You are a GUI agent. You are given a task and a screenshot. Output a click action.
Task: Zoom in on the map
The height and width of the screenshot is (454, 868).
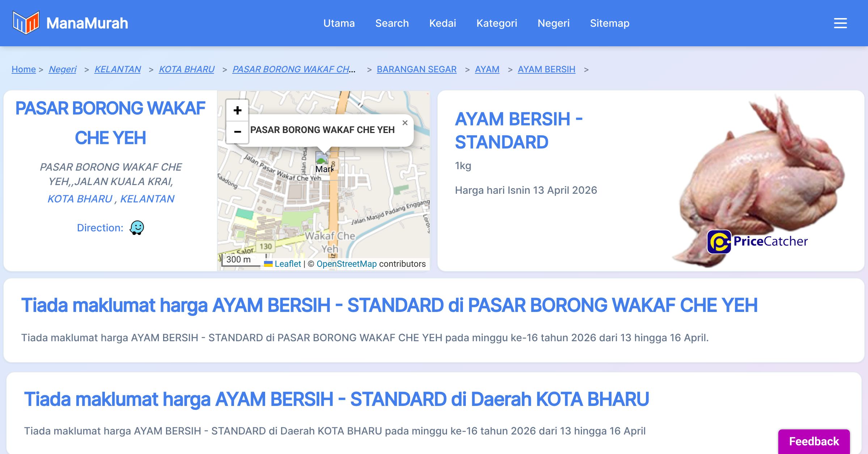tap(237, 110)
